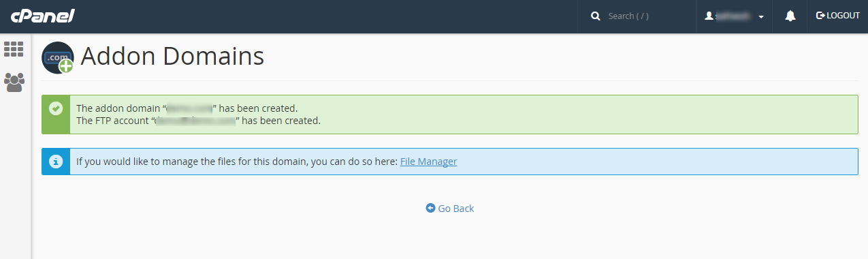The image size is (868, 259).
Task: Click the user silhouette icon in header
Action: [709, 16]
